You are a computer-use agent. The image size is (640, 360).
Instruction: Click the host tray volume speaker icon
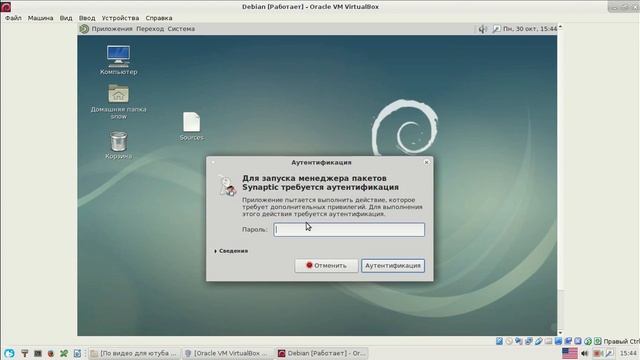[584, 353]
